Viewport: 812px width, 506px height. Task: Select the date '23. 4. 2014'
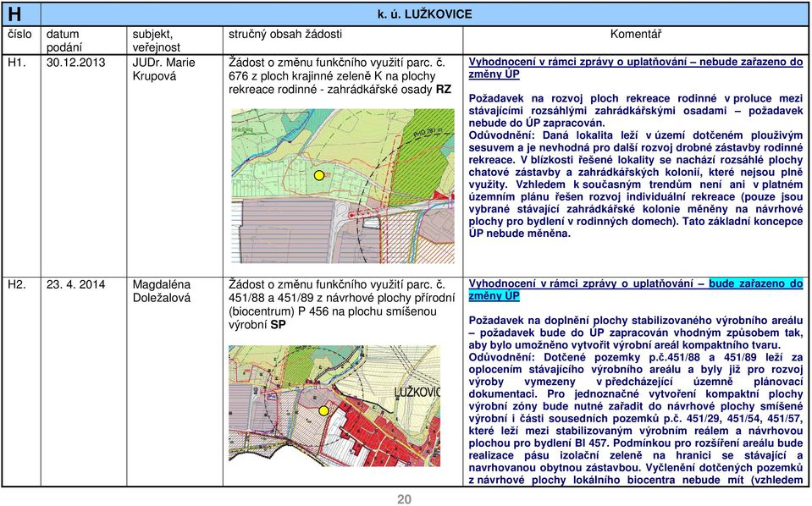75,284
